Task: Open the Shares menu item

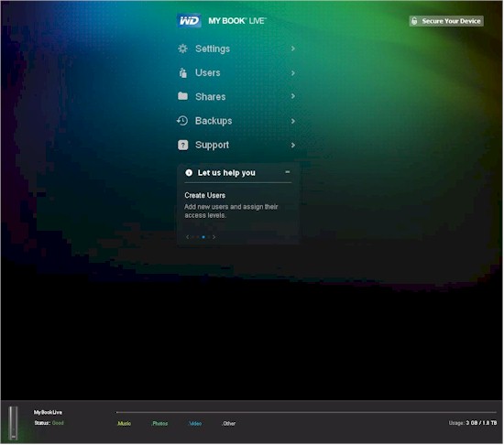Action: point(236,96)
